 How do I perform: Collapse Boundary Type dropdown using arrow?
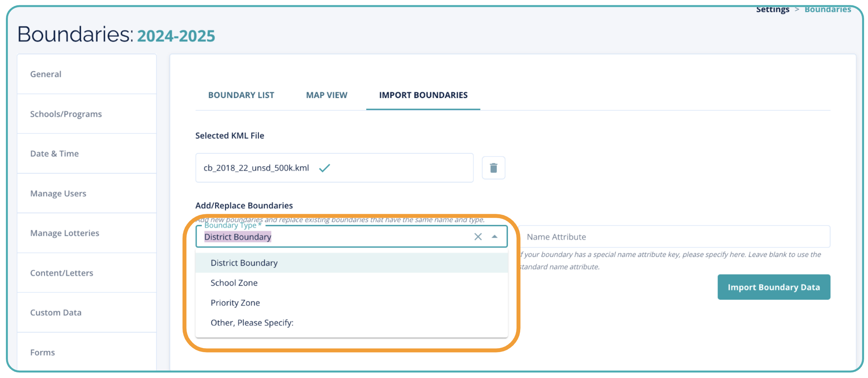click(x=494, y=236)
